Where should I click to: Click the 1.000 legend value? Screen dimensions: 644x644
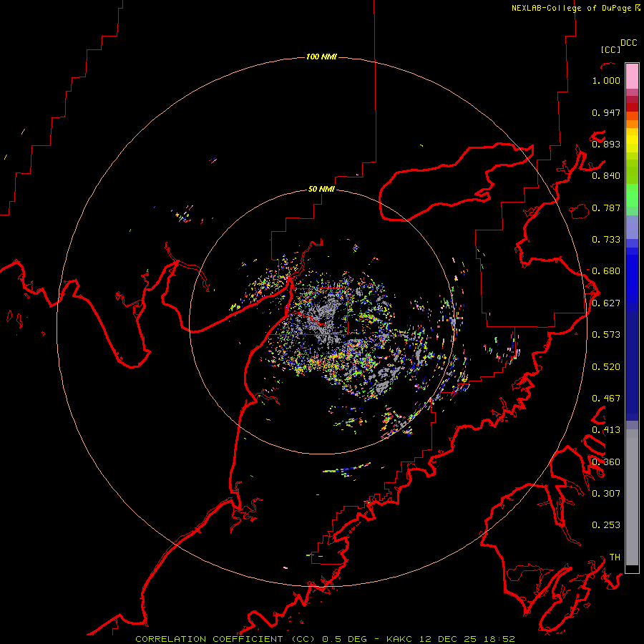606,80
